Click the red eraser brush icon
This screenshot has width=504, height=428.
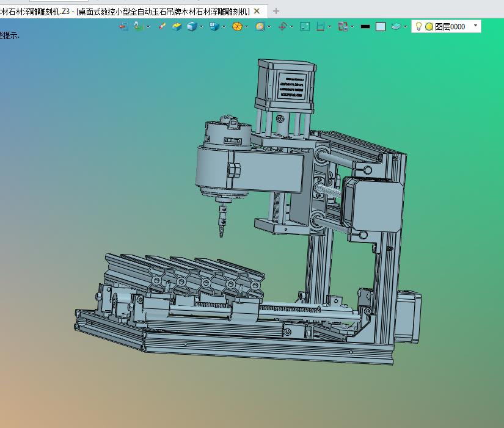click(x=162, y=26)
